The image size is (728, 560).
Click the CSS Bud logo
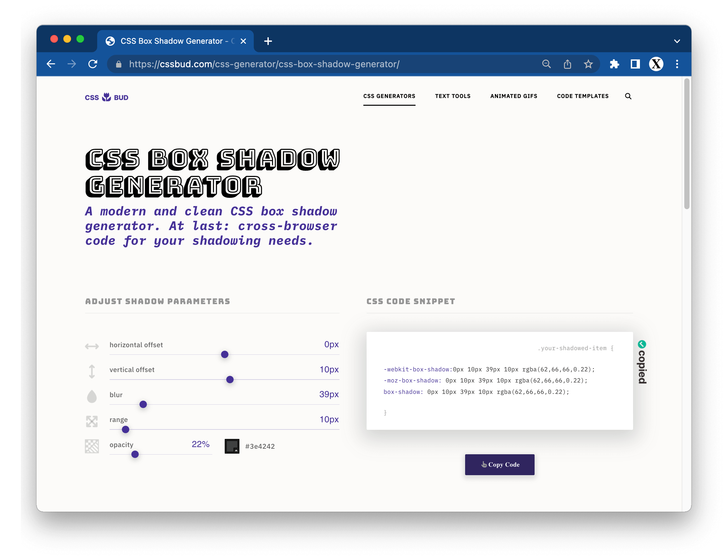coord(107,97)
